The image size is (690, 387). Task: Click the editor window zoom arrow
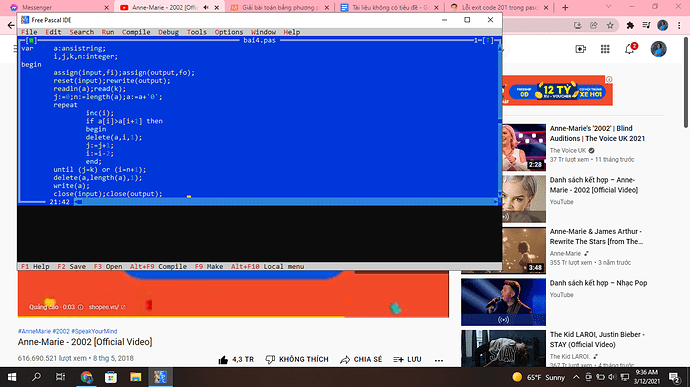tap(487, 40)
